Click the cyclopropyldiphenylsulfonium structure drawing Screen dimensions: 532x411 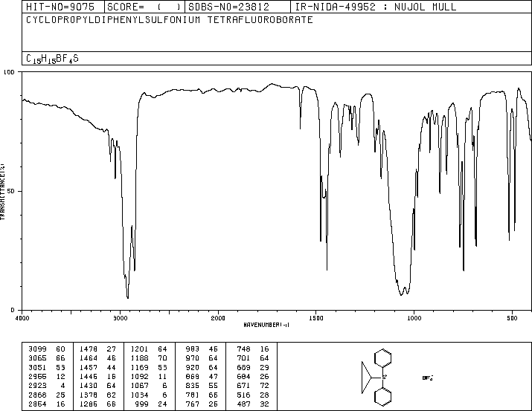click(377, 377)
